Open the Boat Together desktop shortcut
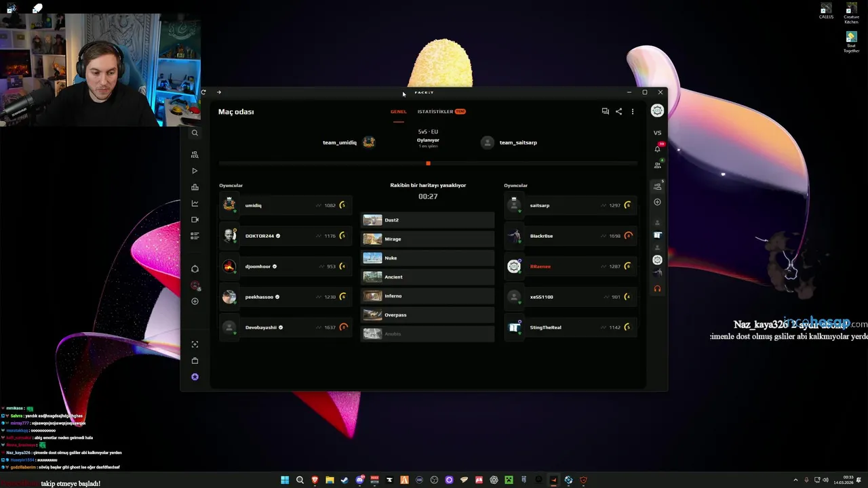The height and width of the screenshot is (488, 868). pos(851,42)
